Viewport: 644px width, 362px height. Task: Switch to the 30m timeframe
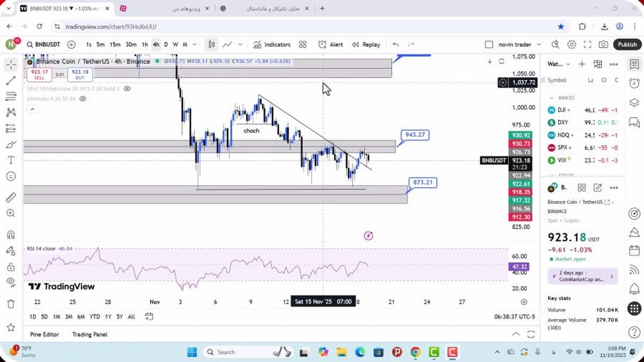pos(131,45)
